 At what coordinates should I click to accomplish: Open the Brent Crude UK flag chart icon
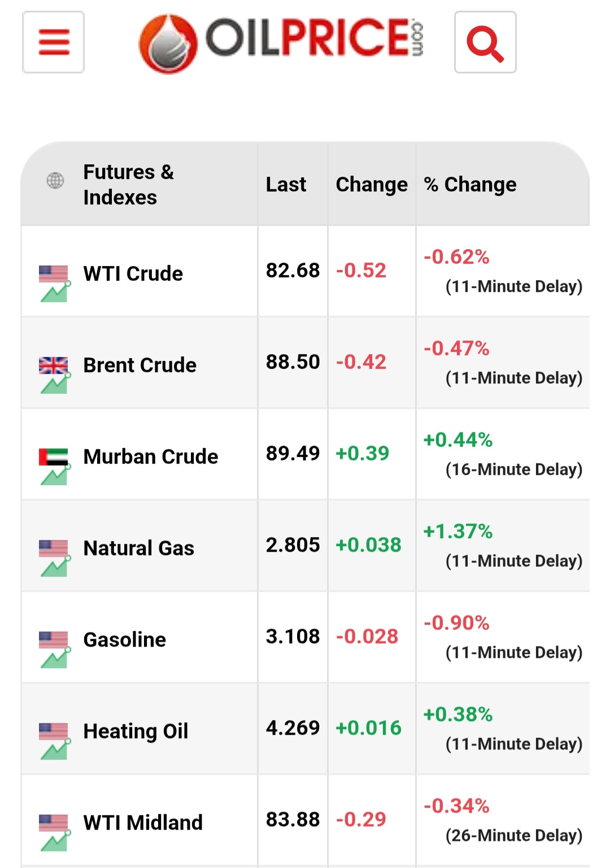55,375
